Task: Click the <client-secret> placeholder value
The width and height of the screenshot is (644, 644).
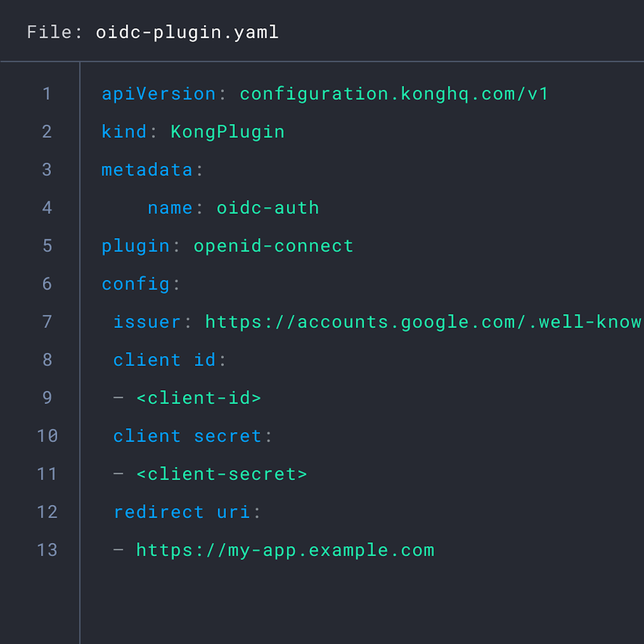Action: pos(222,474)
